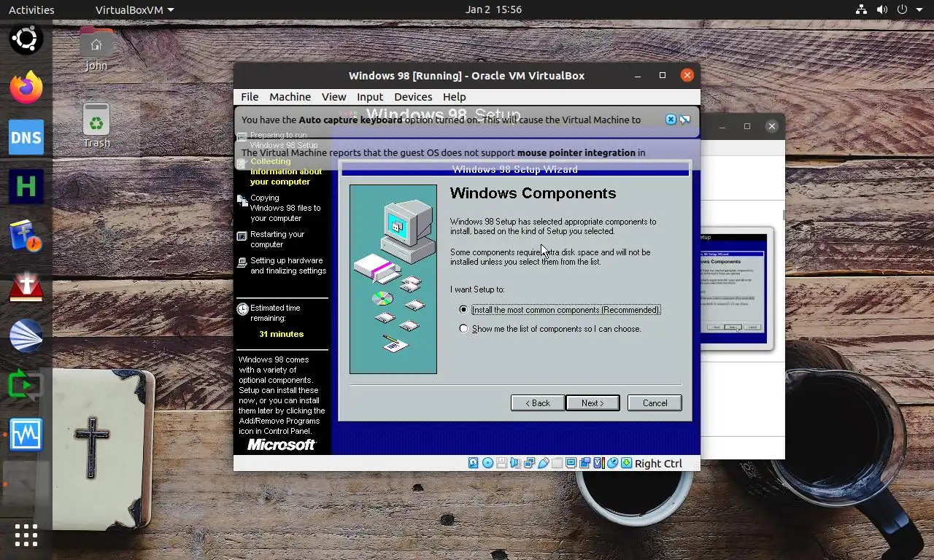Click the keyboard capture arrow indicator
This screenshot has height=560, width=934.
[626, 463]
